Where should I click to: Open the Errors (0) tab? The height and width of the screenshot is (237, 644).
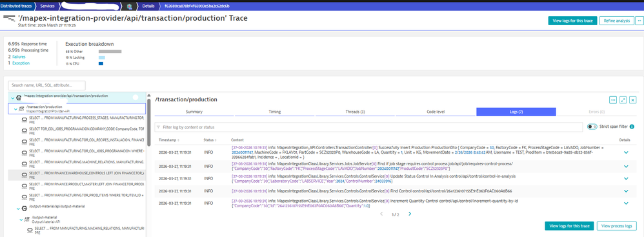[x=596, y=112]
